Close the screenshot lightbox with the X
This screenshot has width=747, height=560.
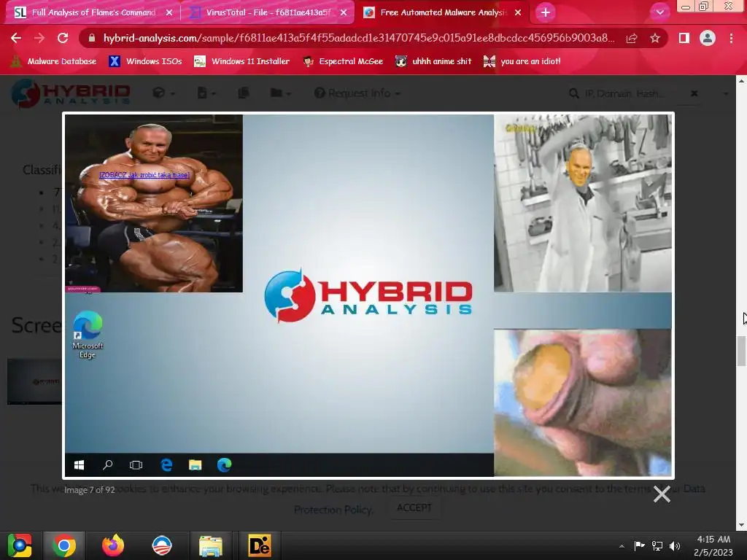662,494
